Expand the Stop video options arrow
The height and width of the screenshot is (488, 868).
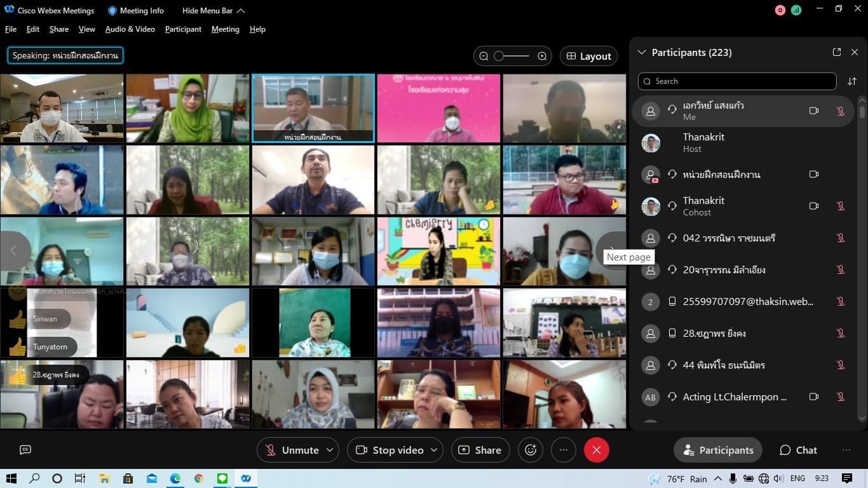(435, 450)
